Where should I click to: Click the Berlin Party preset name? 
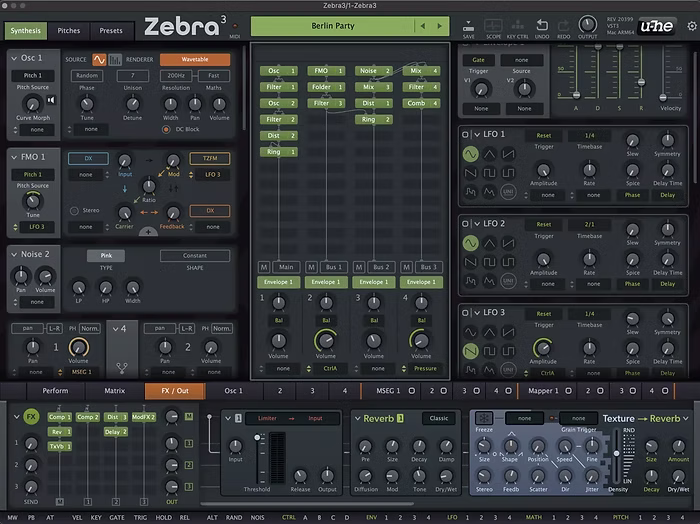(x=333, y=26)
